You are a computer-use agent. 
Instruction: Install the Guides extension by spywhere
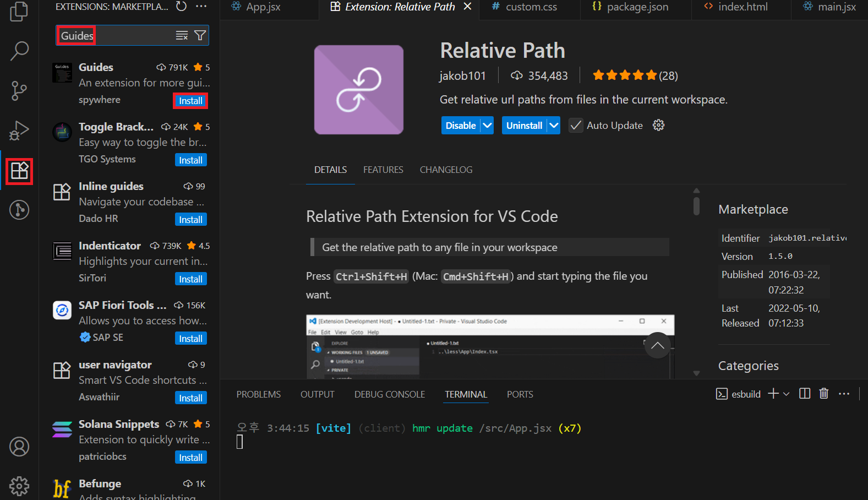point(191,101)
